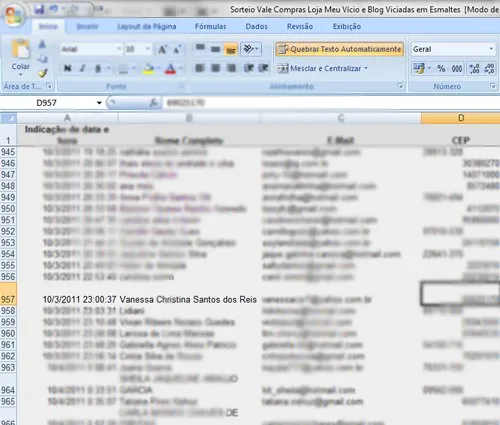Align cell text right

coord(231,68)
